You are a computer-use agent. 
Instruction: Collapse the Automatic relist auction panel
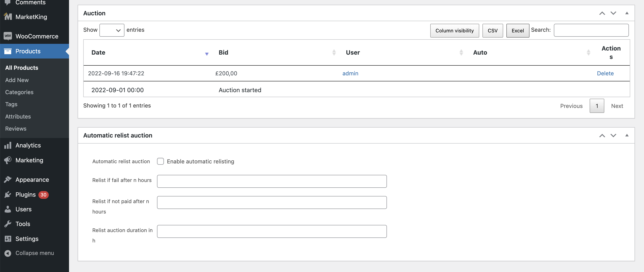627,135
